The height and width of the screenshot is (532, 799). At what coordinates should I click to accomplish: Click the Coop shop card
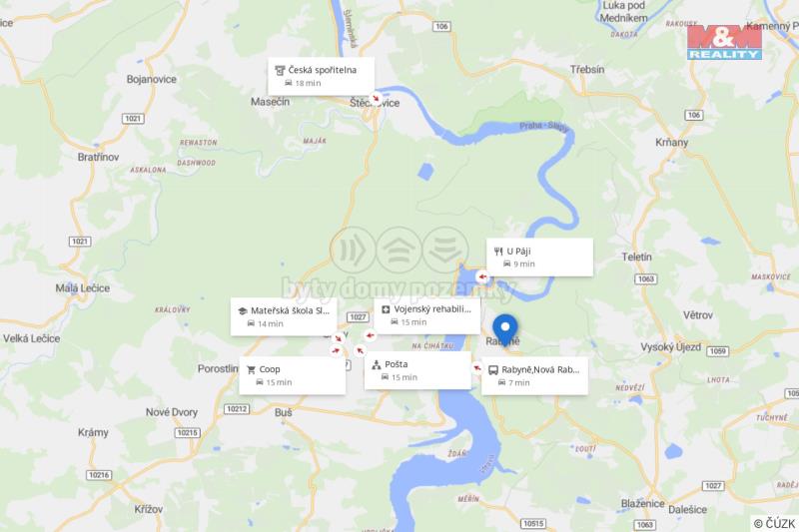pyautogui.click(x=292, y=375)
